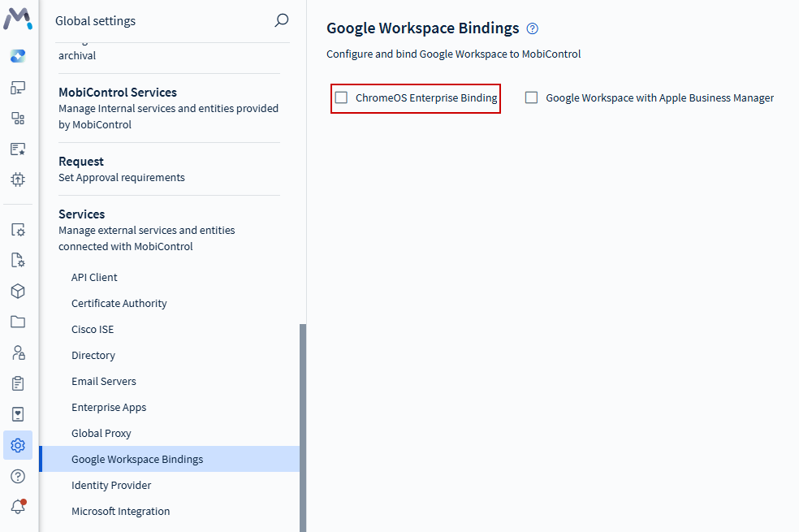Click the MobiControl logo icon
Image resolution: width=799 pixels, height=532 pixels.
point(18,18)
